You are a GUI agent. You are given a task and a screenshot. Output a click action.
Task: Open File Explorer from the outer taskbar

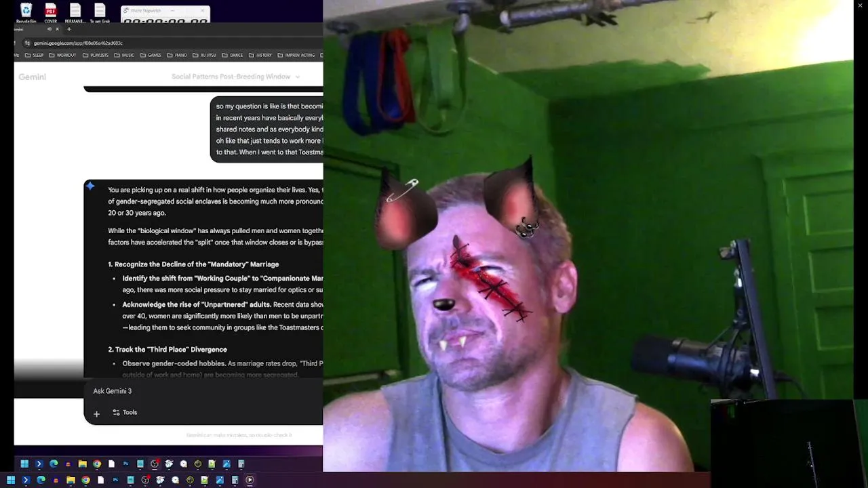71,480
